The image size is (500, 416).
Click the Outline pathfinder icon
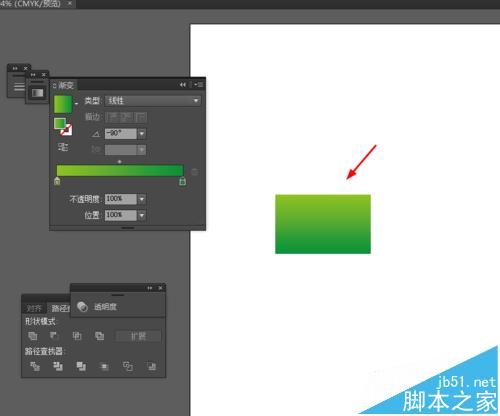pyautogui.click(x=128, y=366)
